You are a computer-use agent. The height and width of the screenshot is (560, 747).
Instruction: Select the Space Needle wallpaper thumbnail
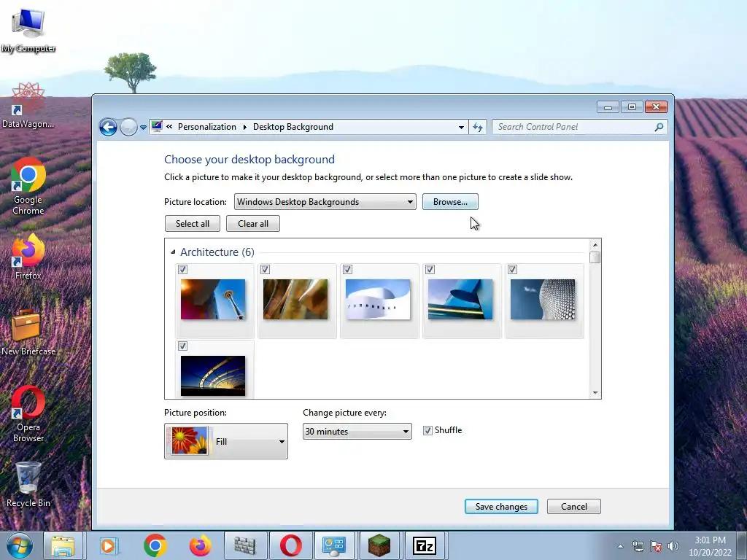213,299
